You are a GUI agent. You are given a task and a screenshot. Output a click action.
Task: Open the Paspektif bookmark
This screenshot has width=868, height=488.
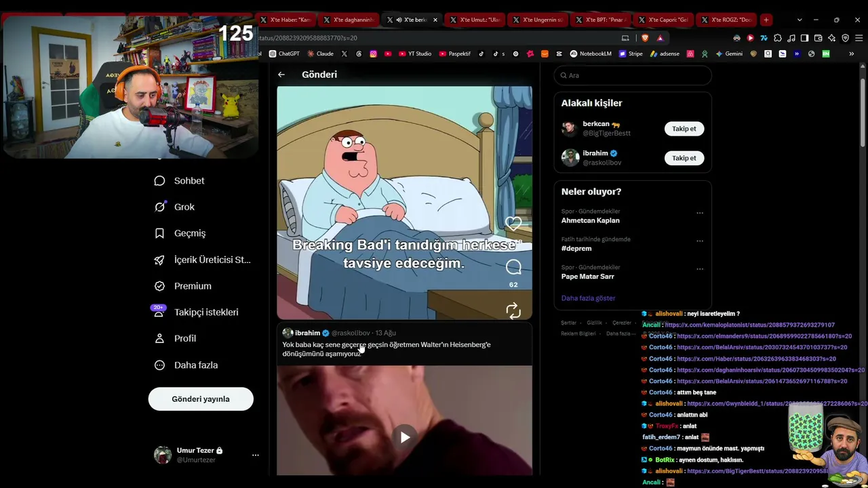[x=454, y=54]
